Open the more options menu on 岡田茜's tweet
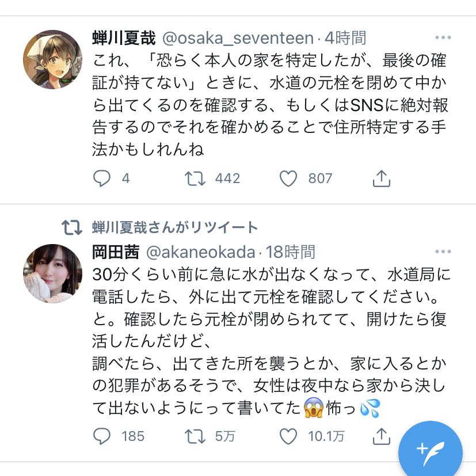 [x=443, y=250]
